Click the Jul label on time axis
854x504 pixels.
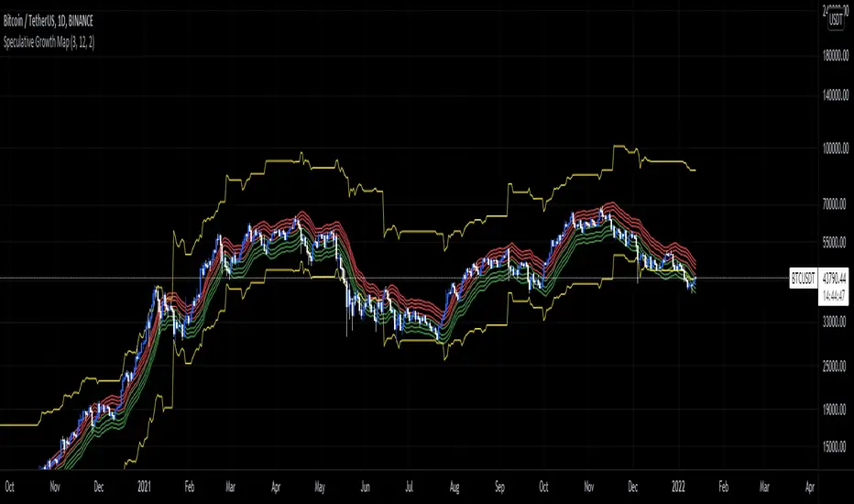(409, 487)
